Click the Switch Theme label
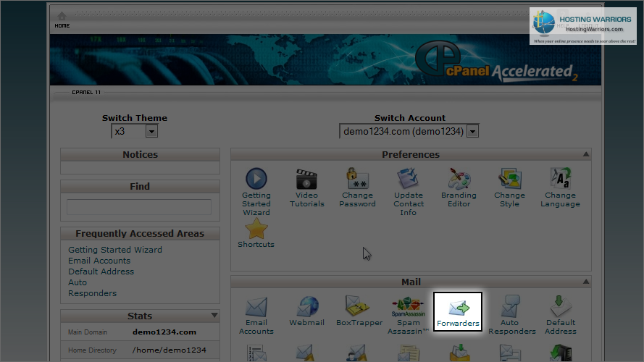 (135, 118)
